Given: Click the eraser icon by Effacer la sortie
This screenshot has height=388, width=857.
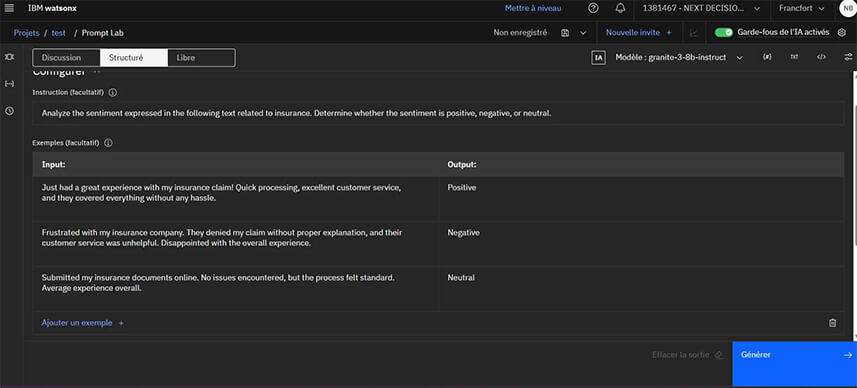Looking at the screenshot, I should (718, 355).
